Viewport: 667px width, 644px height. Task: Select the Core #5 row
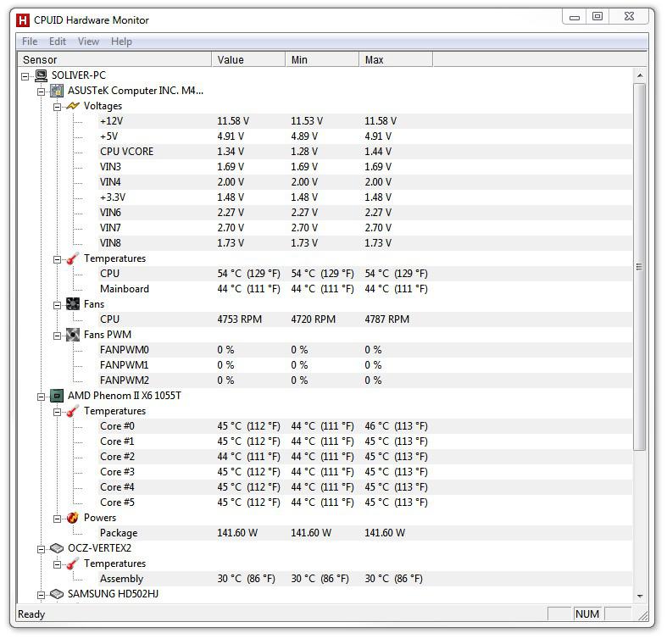(x=365, y=502)
